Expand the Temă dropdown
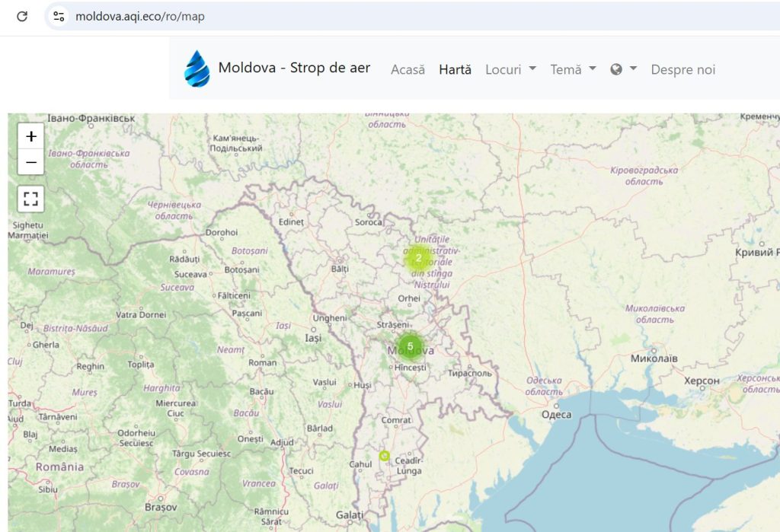780x532 pixels. (x=567, y=69)
